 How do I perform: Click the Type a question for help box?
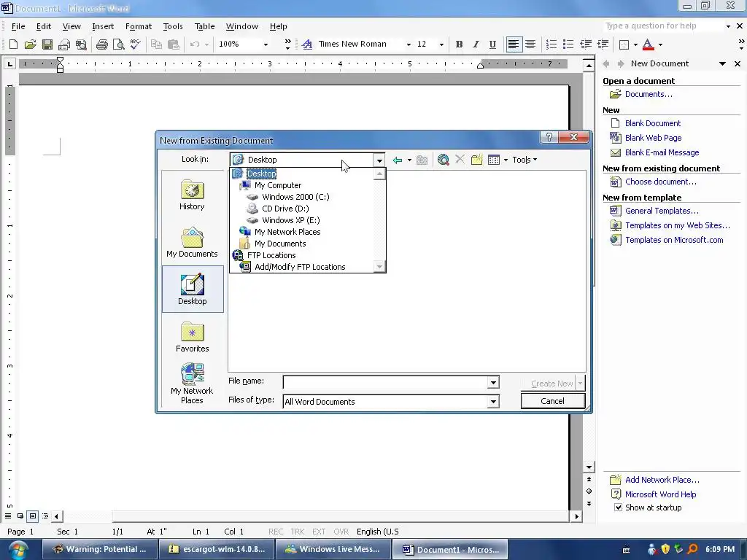click(663, 26)
